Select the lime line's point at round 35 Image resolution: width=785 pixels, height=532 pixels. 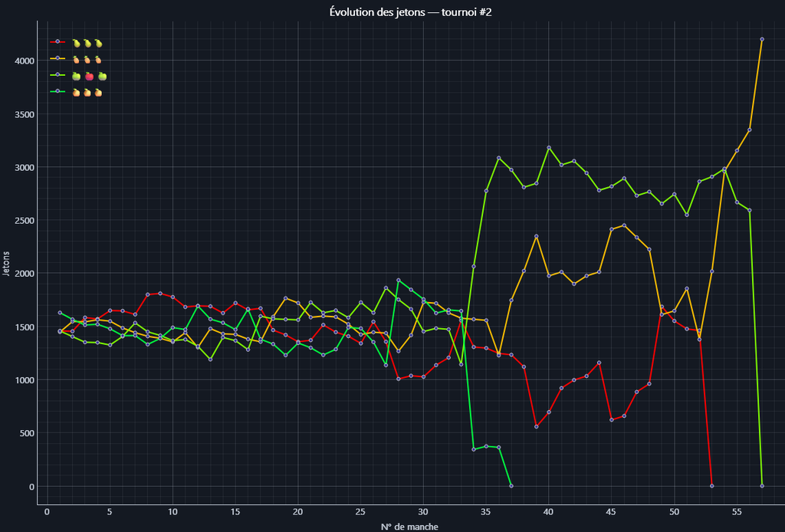pyautogui.click(x=486, y=191)
